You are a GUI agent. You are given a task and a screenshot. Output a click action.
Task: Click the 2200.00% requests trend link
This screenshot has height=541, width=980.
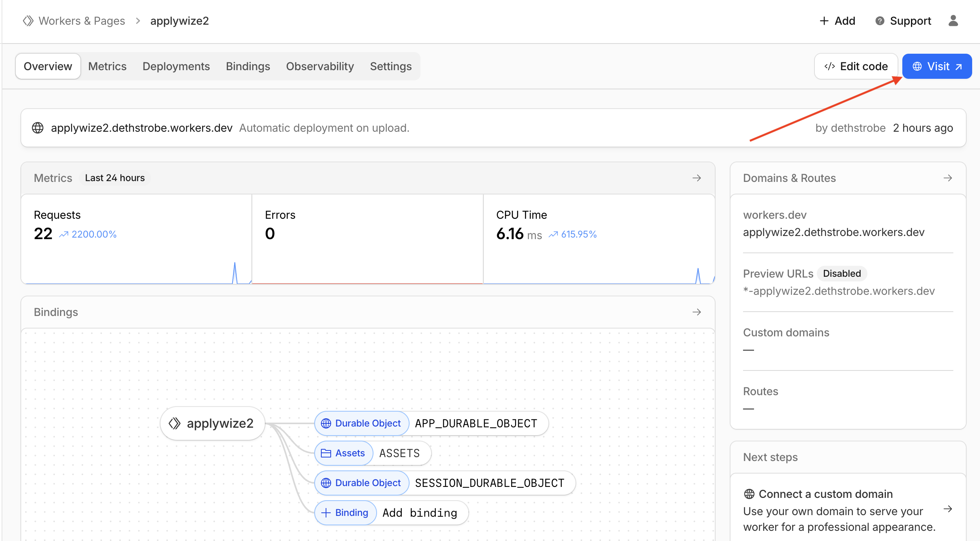tap(94, 234)
